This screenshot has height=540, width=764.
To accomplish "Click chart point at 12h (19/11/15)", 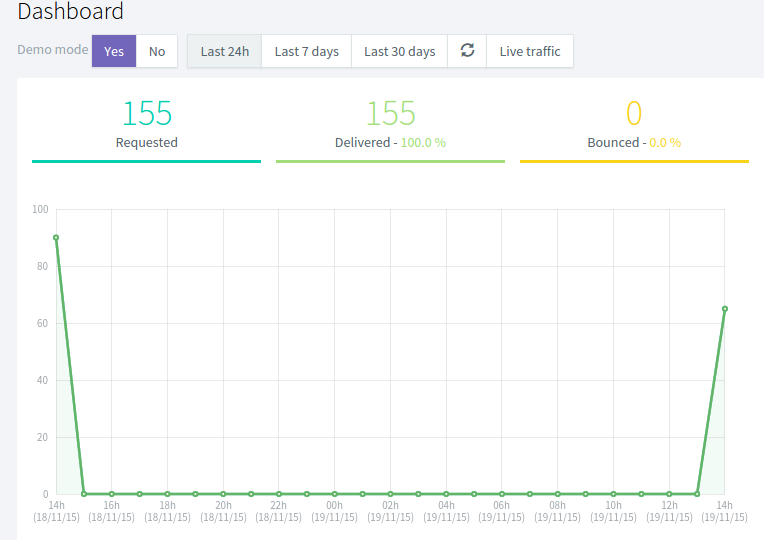I will tap(669, 494).
